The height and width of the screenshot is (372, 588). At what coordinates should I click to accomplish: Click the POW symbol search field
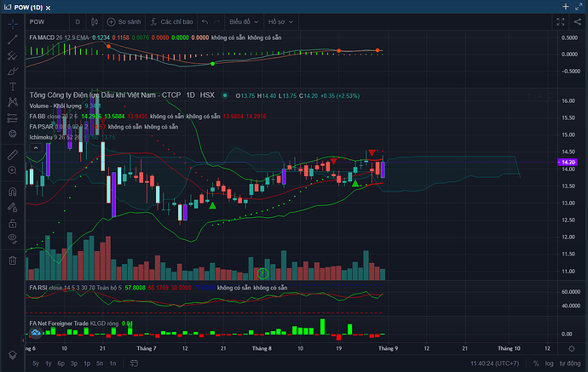tap(43, 21)
